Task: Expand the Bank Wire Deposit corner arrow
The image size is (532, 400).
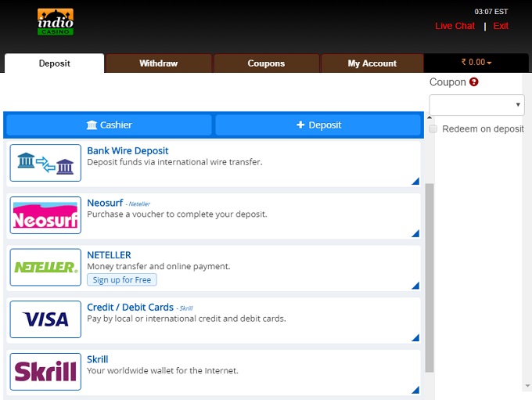Action: (x=415, y=182)
